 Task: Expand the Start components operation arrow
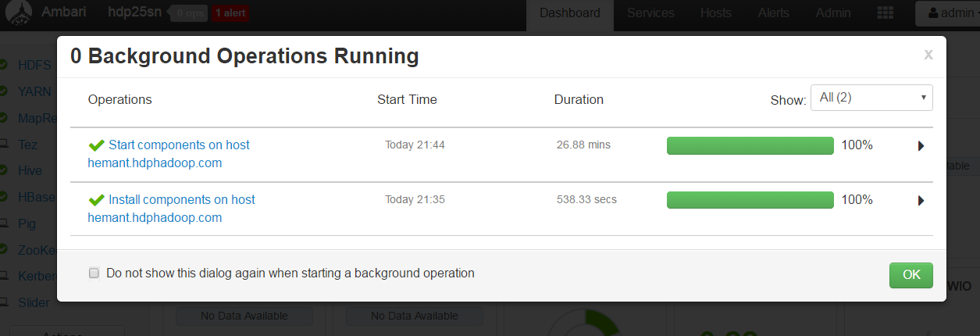tap(921, 145)
